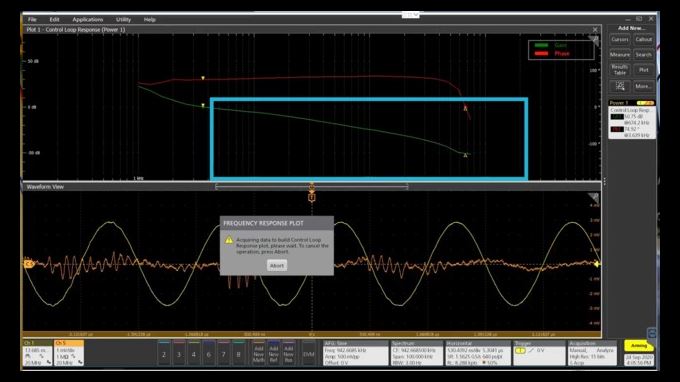Click the zoom box icon in Add New panel
The image size is (680, 382).
click(x=620, y=86)
